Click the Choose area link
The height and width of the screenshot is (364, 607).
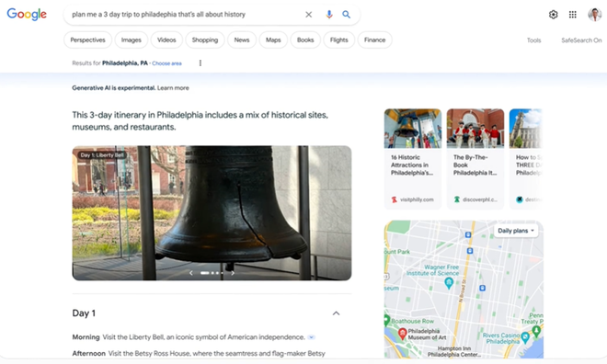[x=166, y=63]
